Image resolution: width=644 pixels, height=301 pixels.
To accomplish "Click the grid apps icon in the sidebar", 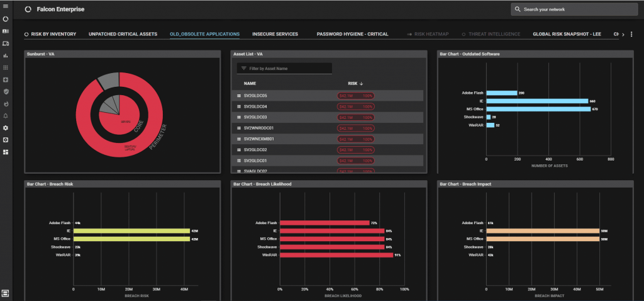I will (6, 67).
